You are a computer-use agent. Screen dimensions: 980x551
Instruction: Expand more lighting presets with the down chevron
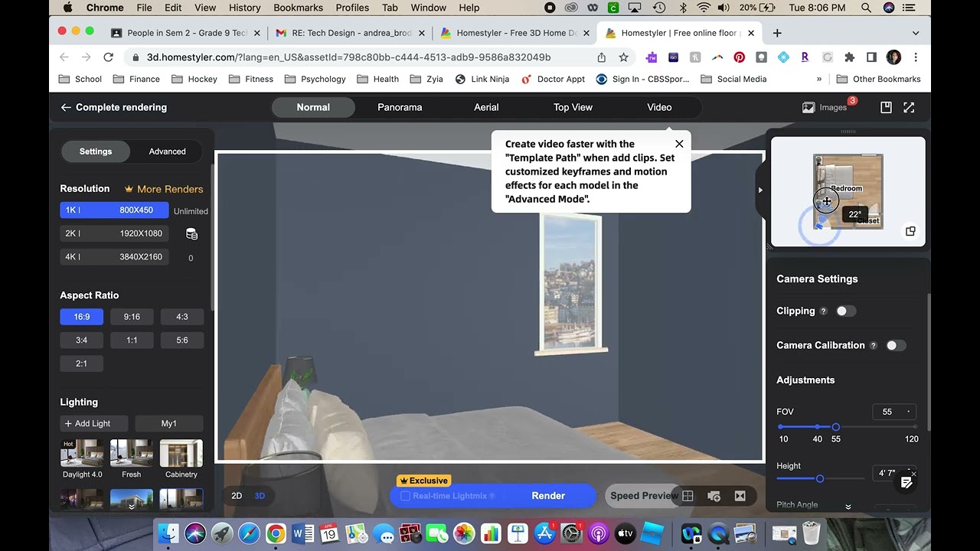point(131,506)
